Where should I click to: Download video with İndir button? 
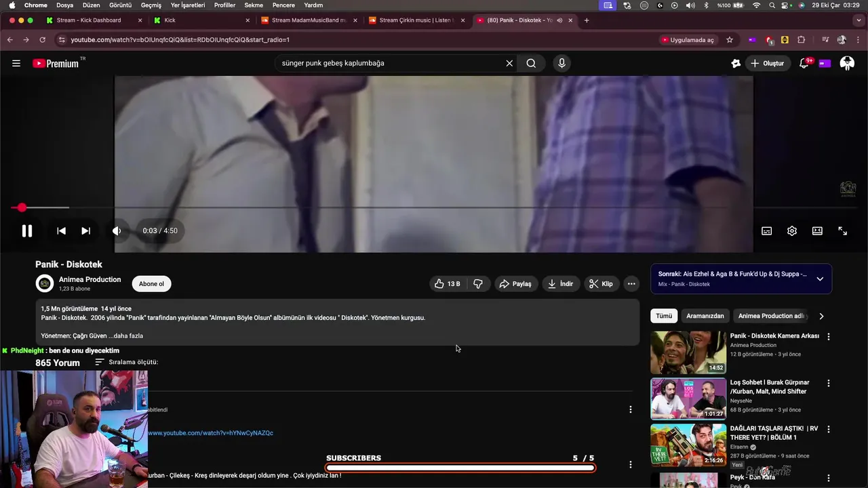tap(561, 284)
